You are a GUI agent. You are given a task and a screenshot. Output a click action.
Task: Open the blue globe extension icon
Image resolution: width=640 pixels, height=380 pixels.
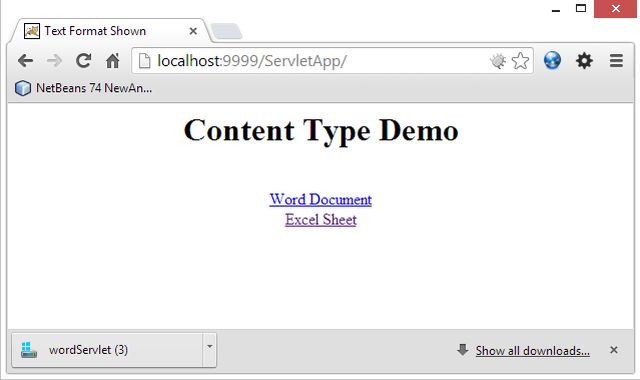click(x=552, y=60)
